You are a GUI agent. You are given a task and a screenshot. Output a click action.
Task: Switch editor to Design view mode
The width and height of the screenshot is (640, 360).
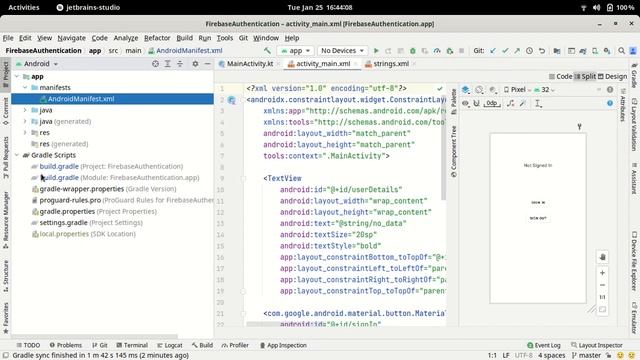[x=612, y=76]
